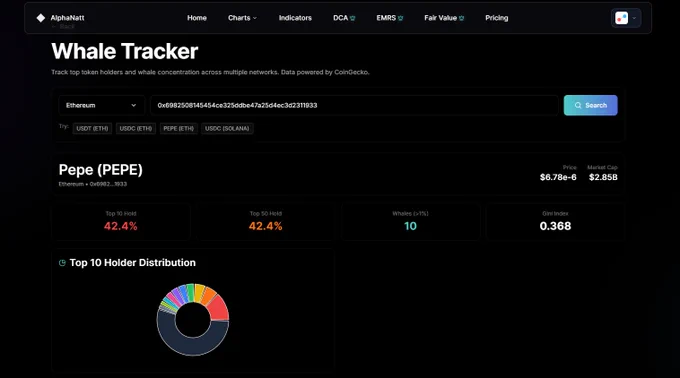Screen dimensions: 680x378
Task: Expand the account menu chevron
Action: tap(634, 18)
